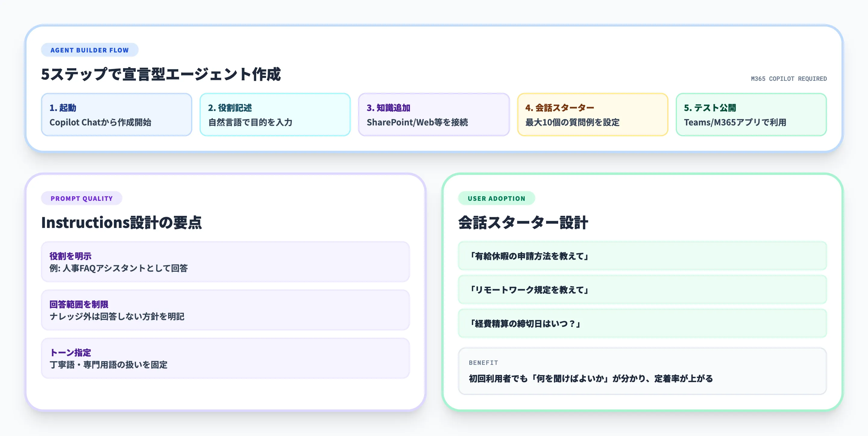This screenshot has width=868, height=436.
Task: Select the 経費精算の締切日はいつ starter
Action: click(x=642, y=324)
